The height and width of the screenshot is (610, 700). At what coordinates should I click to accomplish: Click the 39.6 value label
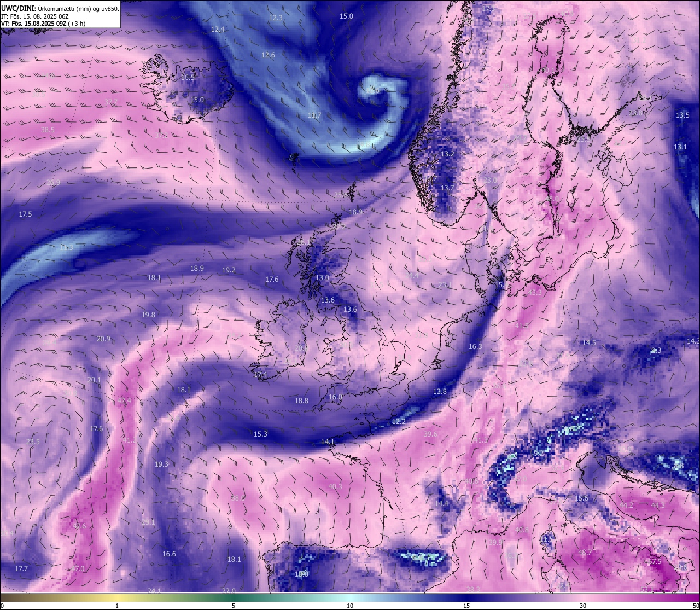point(430,434)
